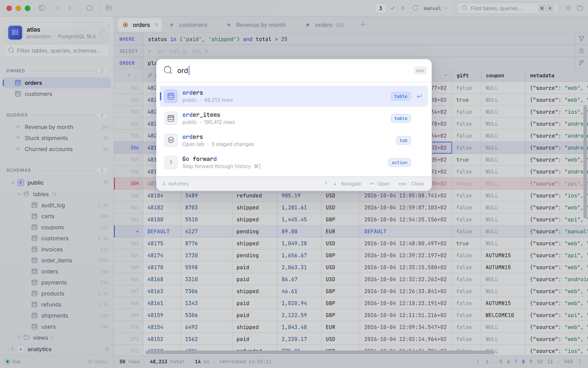Click the columns icon on SELECT row

[581, 51]
